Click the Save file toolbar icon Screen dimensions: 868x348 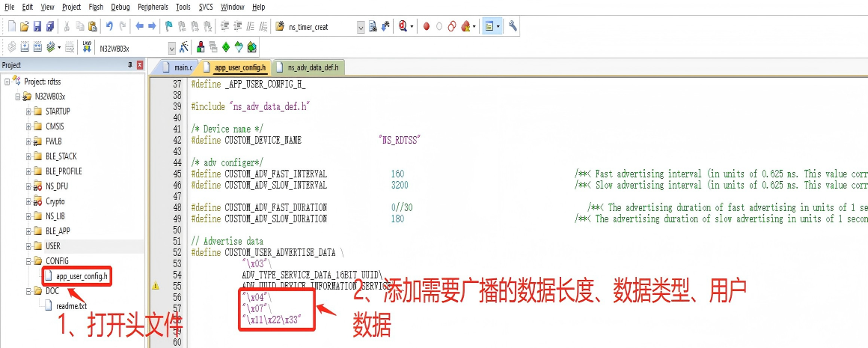(x=38, y=26)
